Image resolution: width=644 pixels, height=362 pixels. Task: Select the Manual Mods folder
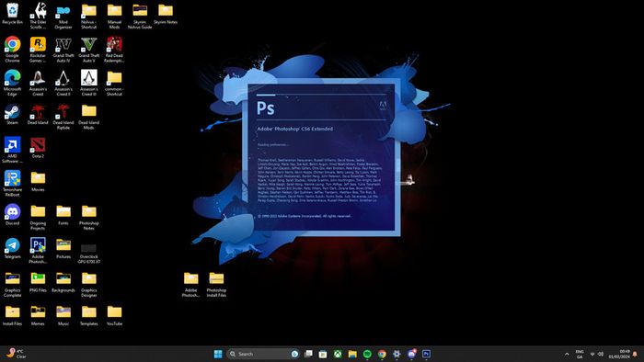(x=114, y=16)
